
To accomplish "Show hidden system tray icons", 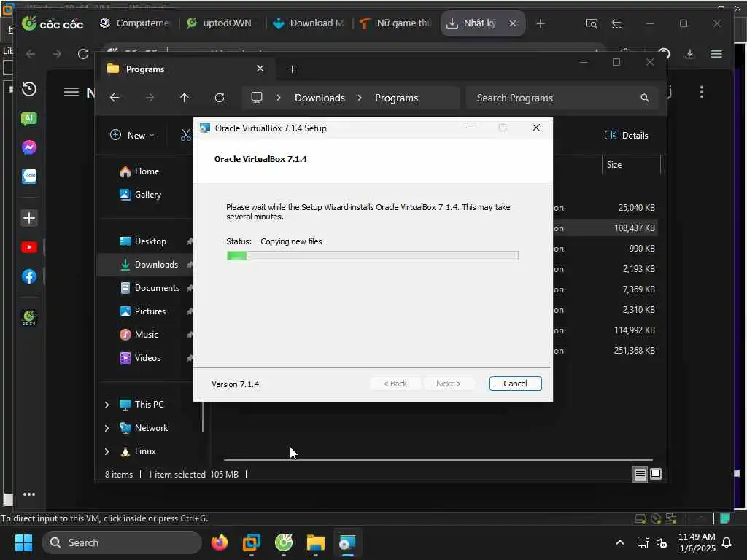I will pos(620,542).
